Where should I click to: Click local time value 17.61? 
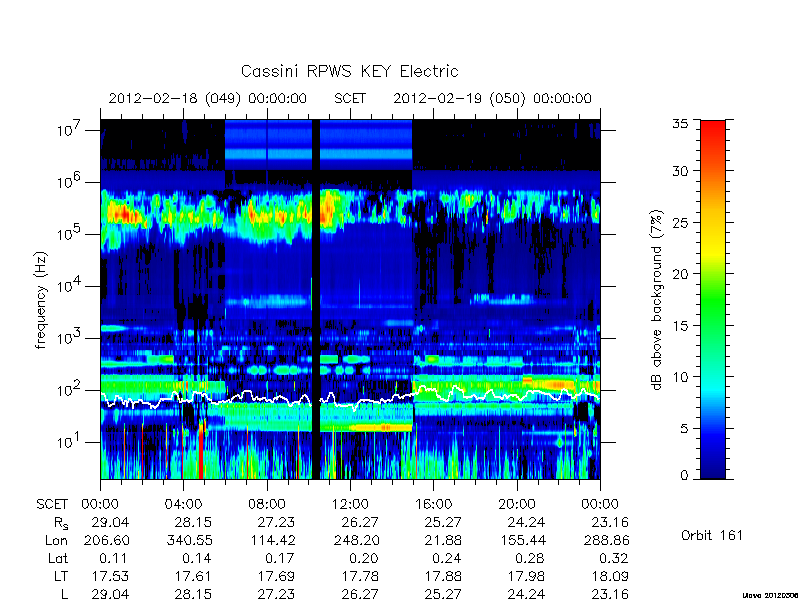click(x=193, y=577)
